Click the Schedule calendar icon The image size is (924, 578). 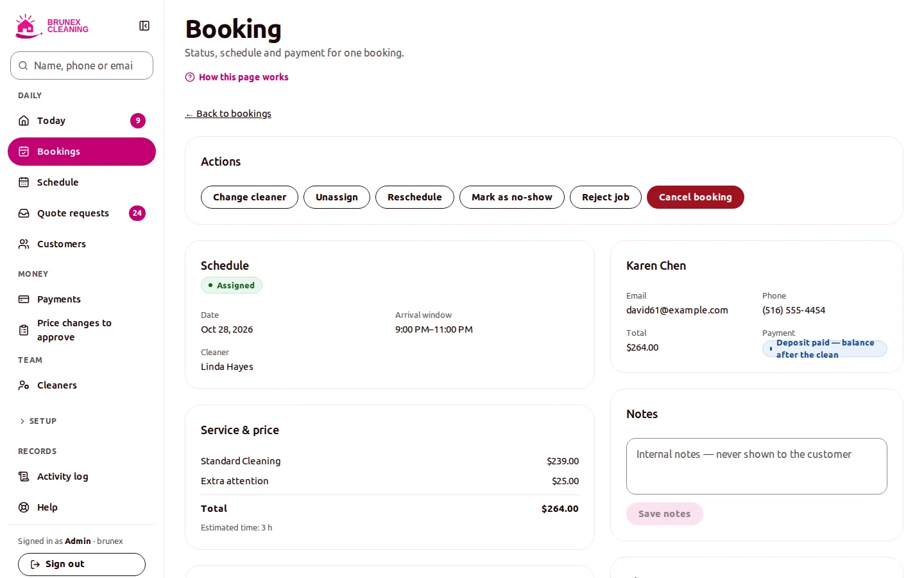(24, 182)
